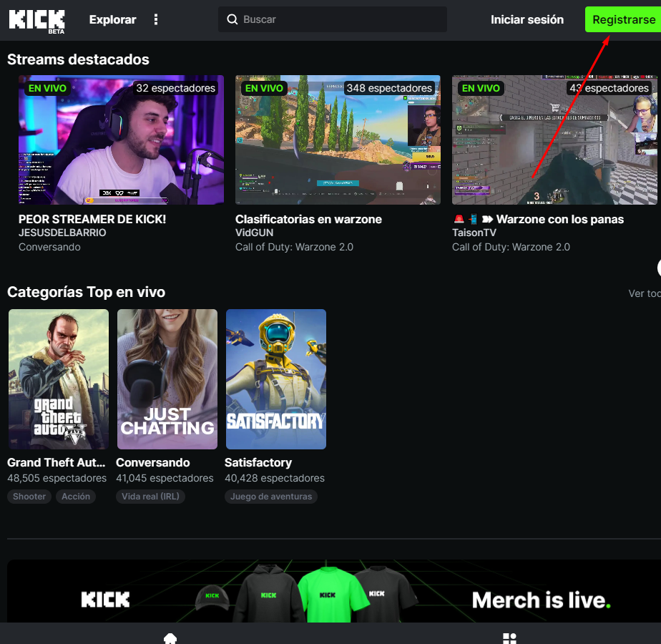Screen dimensions: 661x644
Task: Open the three-dot more options menu
Action: 156,20
